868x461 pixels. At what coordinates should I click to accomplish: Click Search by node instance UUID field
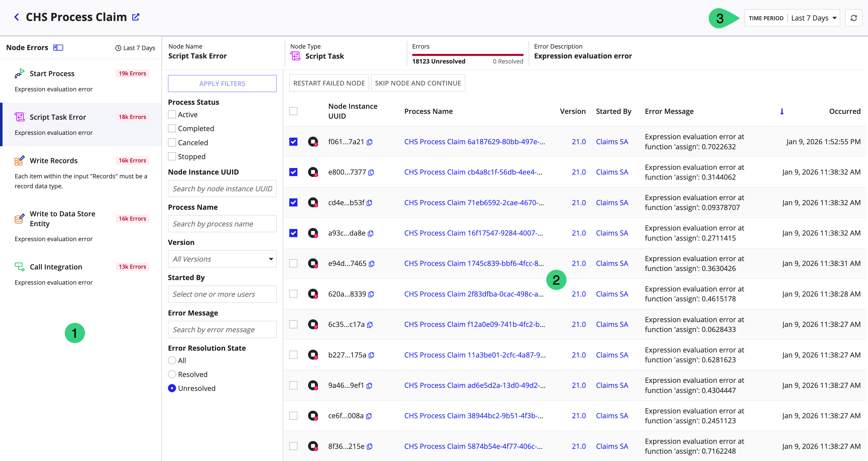click(x=222, y=188)
